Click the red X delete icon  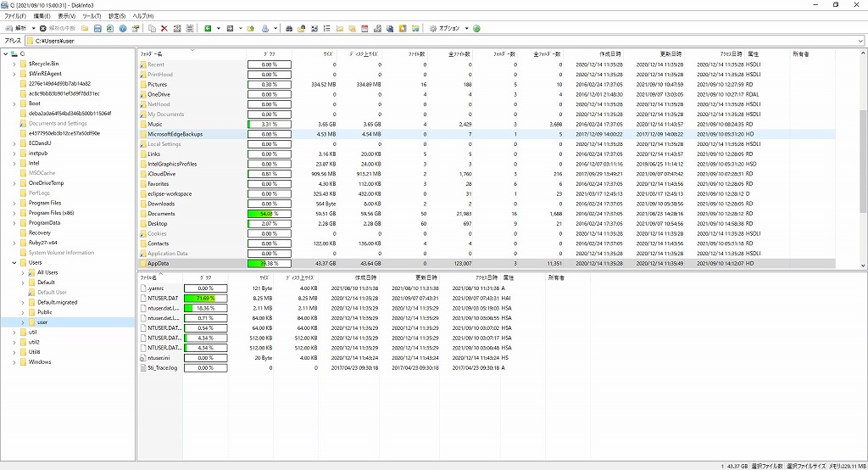[164, 28]
